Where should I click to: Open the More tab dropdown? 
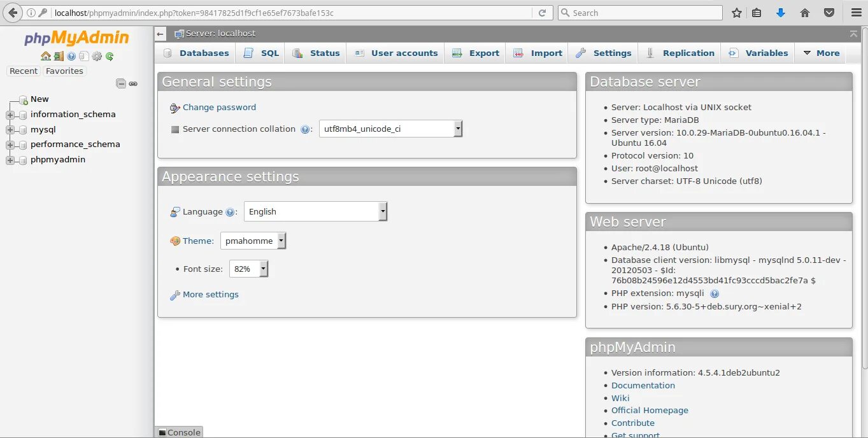point(821,53)
